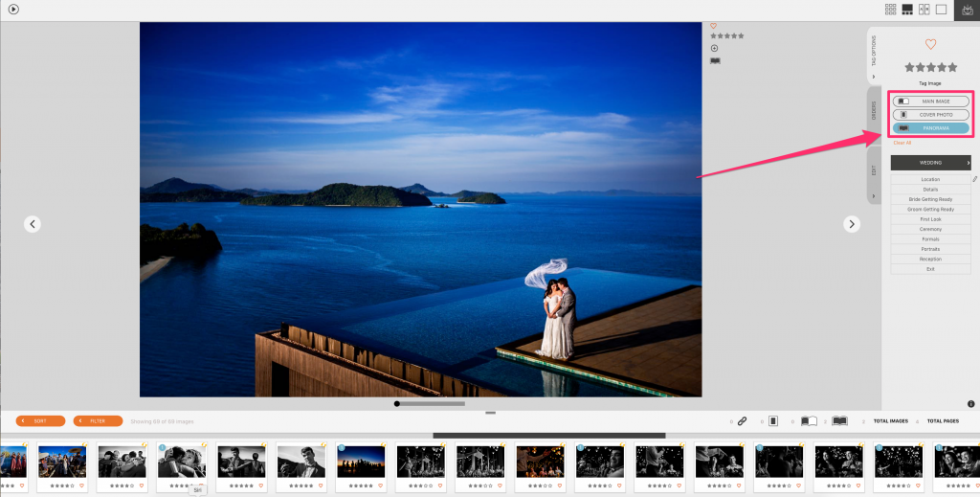The height and width of the screenshot is (497, 980).
Task: Tag the image as Exit
Action: [x=930, y=269]
